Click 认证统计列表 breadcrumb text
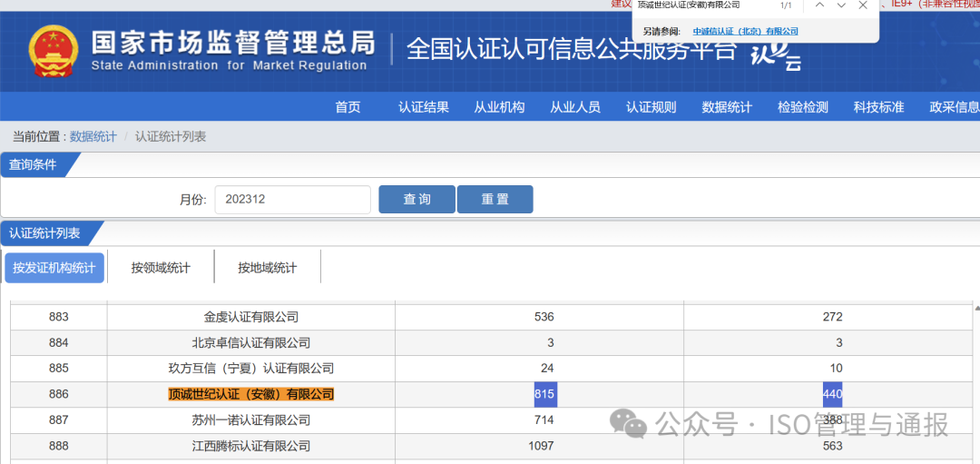Screen dimensions: 980x464 click(171, 137)
